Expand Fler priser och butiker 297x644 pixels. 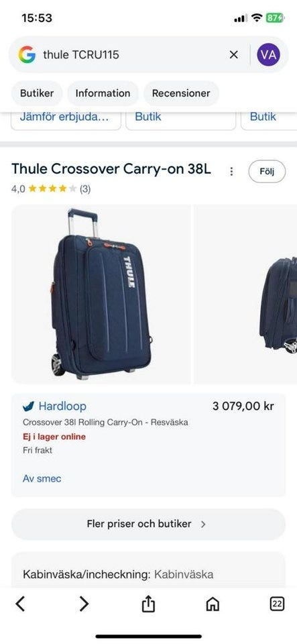(148, 524)
